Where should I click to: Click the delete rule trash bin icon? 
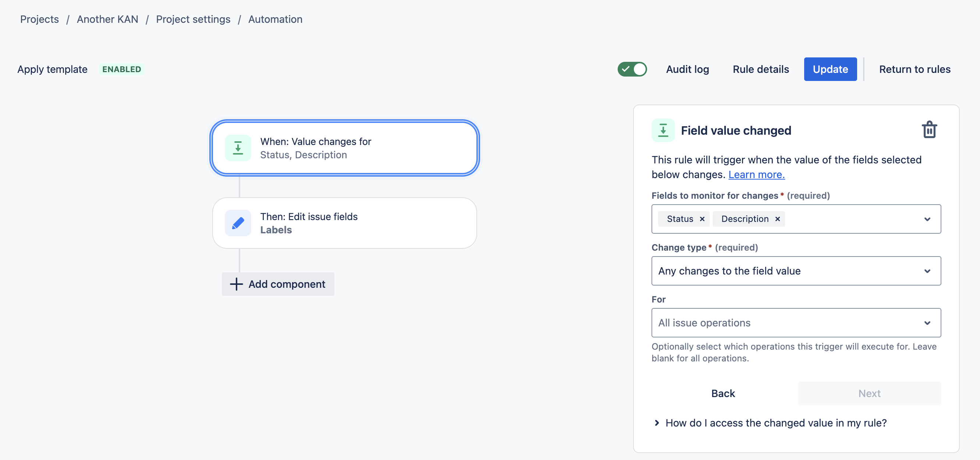pos(928,130)
